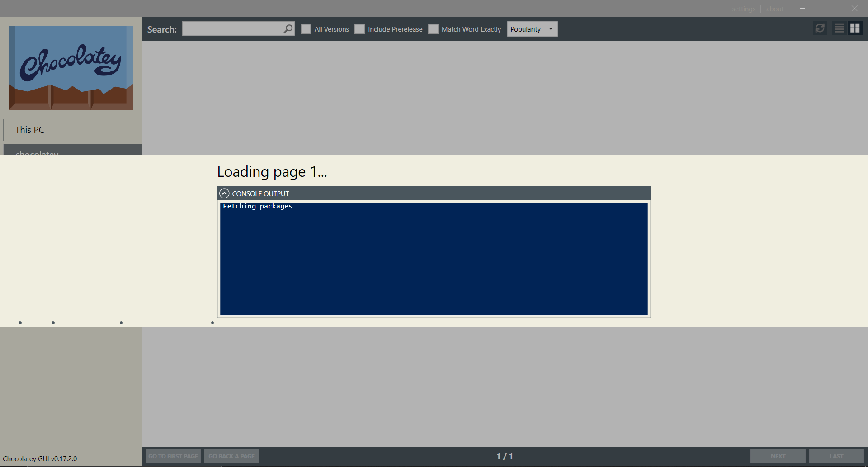Toggle Include Prerelease option
Image resolution: width=868 pixels, height=467 pixels.
pyautogui.click(x=359, y=29)
